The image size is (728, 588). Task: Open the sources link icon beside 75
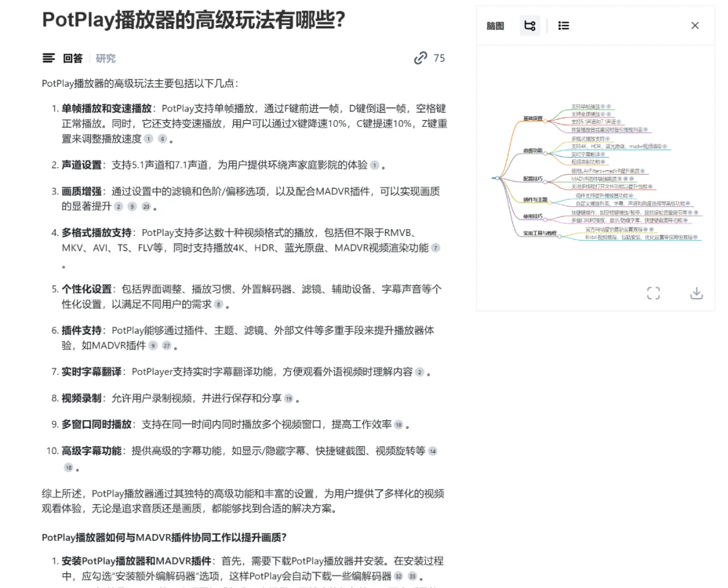click(421, 58)
